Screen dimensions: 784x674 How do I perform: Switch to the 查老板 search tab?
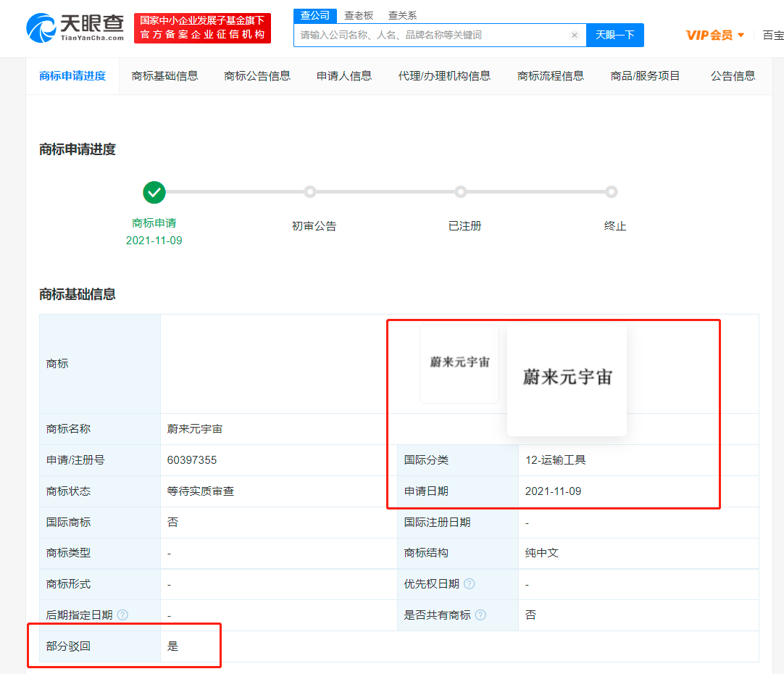359,15
